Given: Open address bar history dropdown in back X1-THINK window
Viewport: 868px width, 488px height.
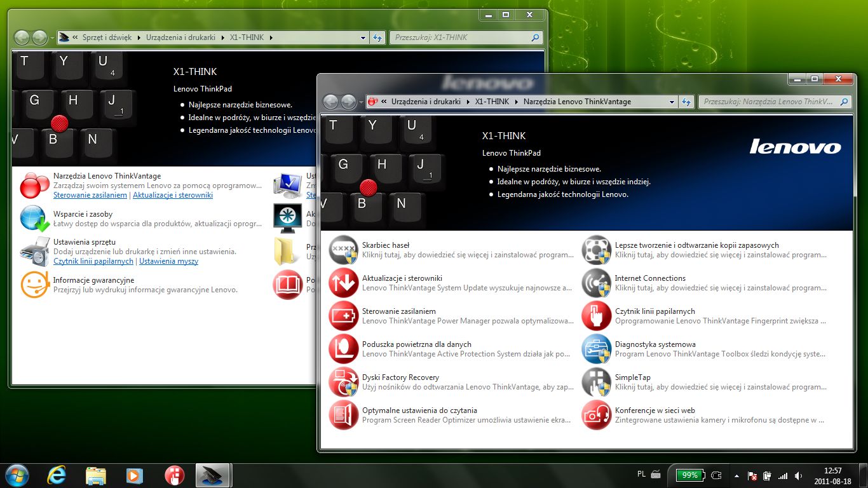Looking at the screenshot, I should (x=363, y=37).
